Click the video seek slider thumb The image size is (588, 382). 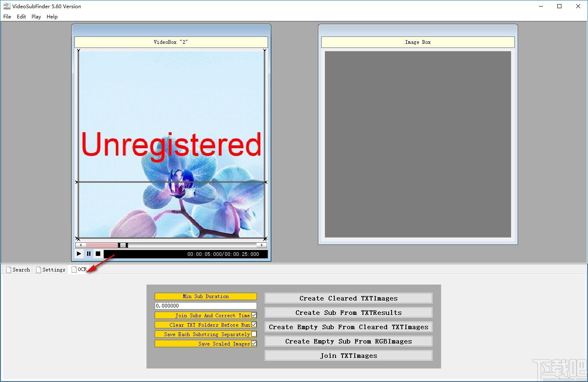123,245
